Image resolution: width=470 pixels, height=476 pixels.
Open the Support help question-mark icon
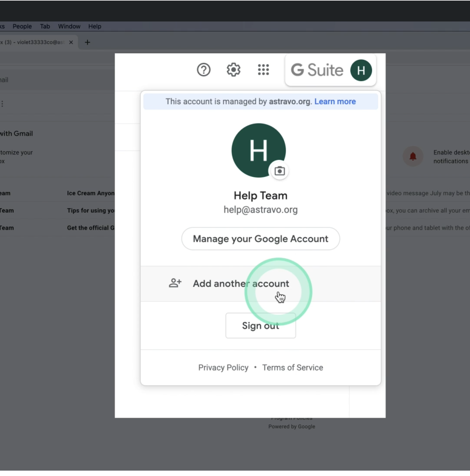pyautogui.click(x=204, y=70)
